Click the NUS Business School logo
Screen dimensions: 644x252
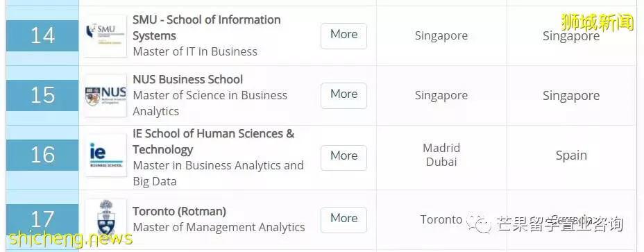106,96
